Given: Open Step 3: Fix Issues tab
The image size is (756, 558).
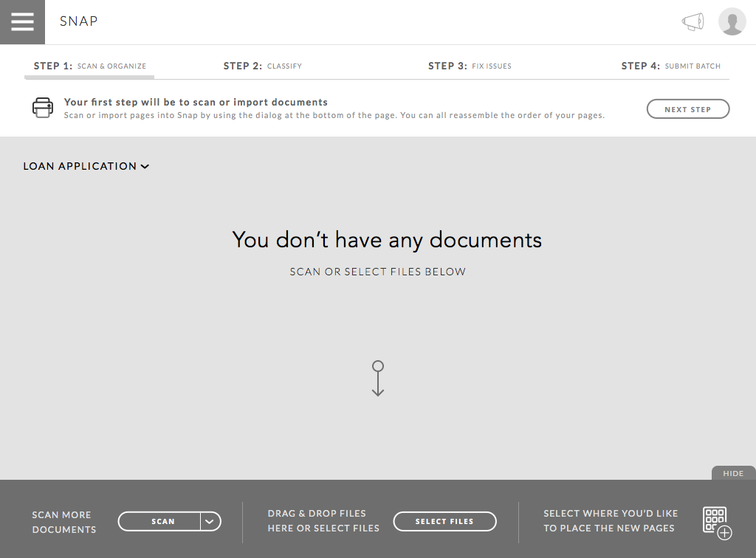Looking at the screenshot, I should click(470, 66).
